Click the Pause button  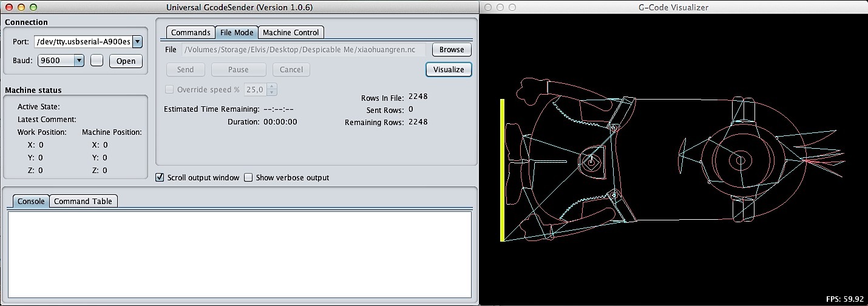[x=239, y=69]
